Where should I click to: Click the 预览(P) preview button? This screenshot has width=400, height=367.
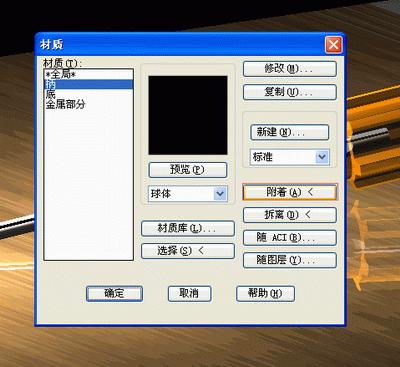(x=188, y=170)
